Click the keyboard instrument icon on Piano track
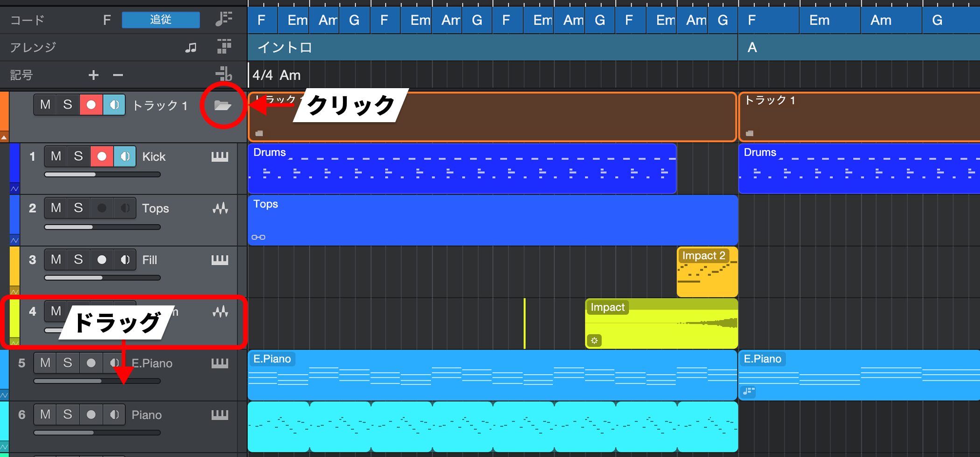Image resolution: width=980 pixels, height=457 pixels. point(220,415)
